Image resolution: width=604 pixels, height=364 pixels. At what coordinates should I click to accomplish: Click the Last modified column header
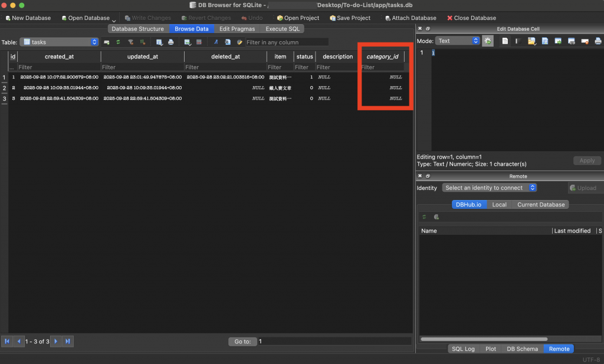(x=572, y=231)
